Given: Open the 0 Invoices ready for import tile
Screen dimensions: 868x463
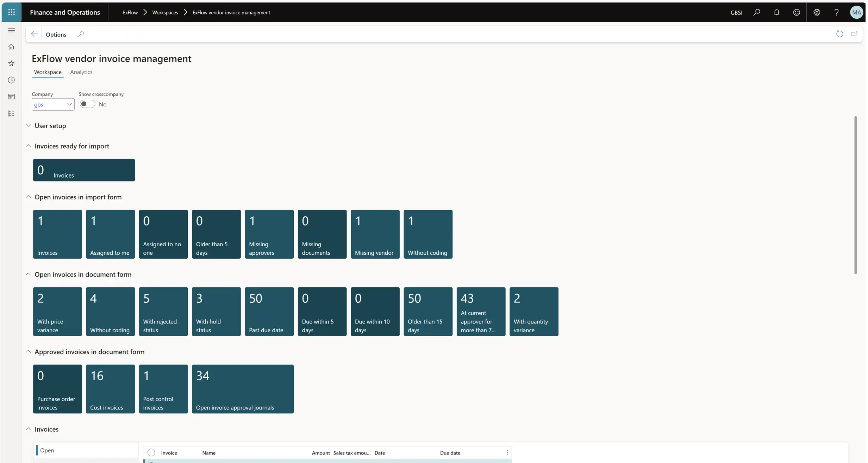Looking at the screenshot, I should (84, 170).
